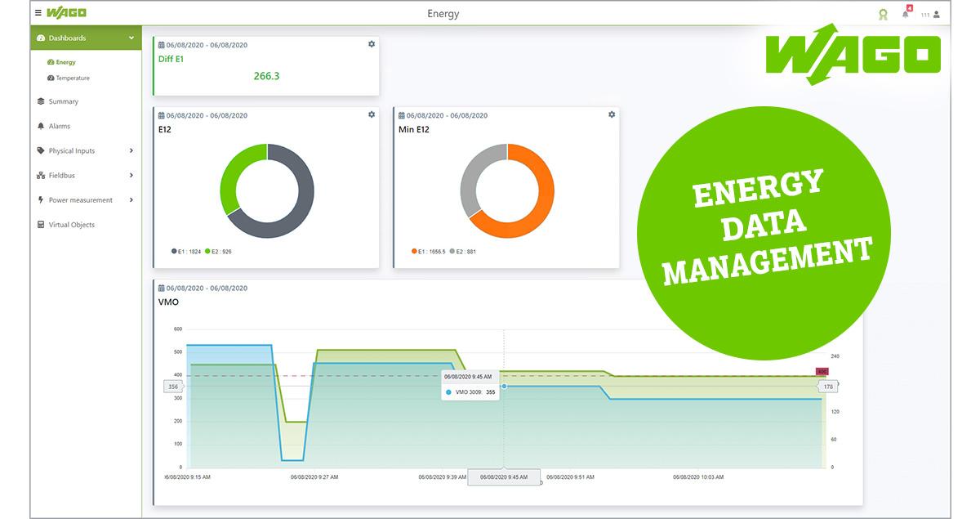Expand the Physical Inputs submenu
This screenshot has width=980, height=519.
(x=131, y=150)
